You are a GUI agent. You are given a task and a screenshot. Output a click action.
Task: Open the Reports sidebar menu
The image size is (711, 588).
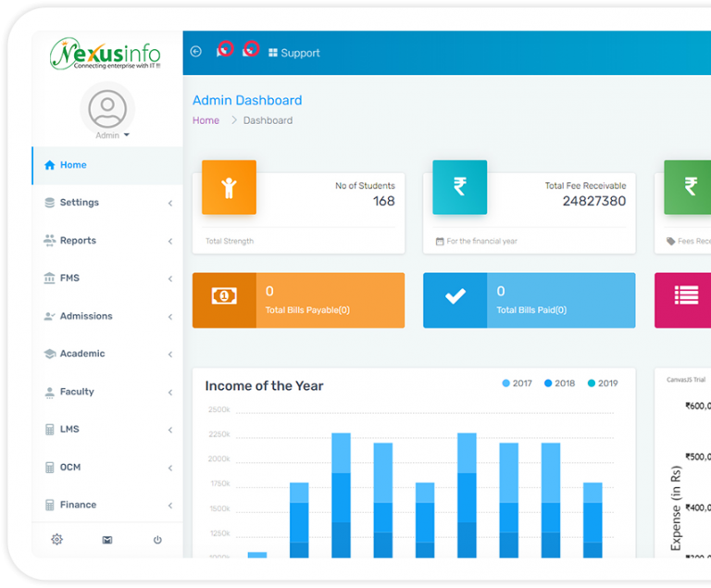pos(107,241)
